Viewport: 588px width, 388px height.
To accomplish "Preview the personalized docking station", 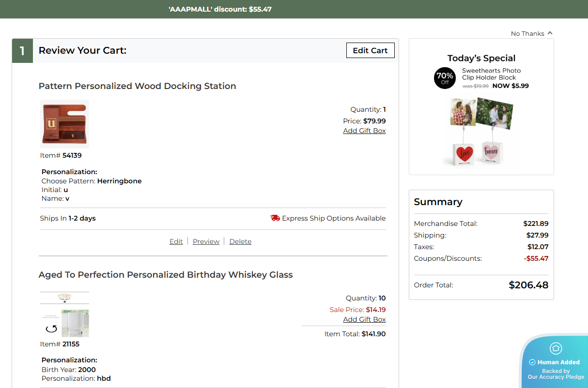I will pyautogui.click(x=206, y=241).
